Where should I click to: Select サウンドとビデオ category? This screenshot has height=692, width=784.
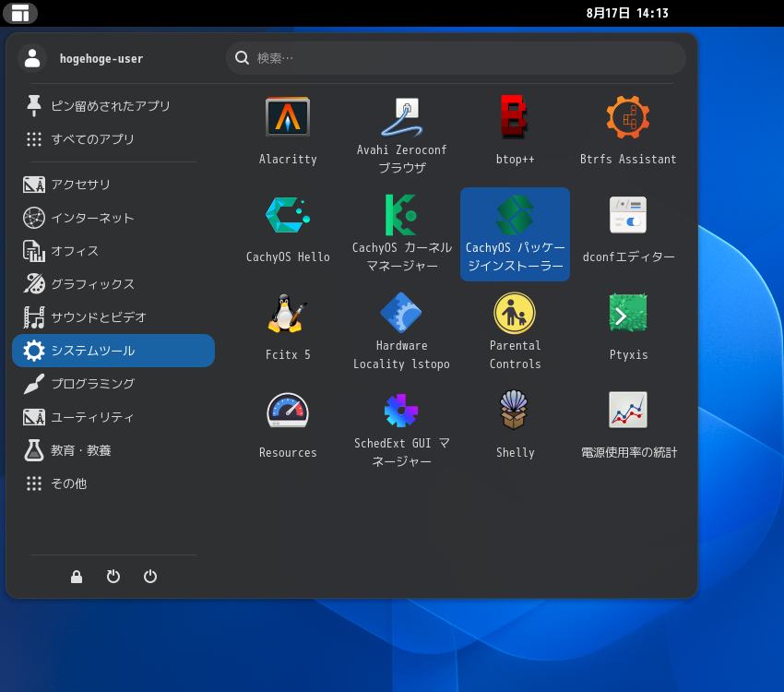113,317
